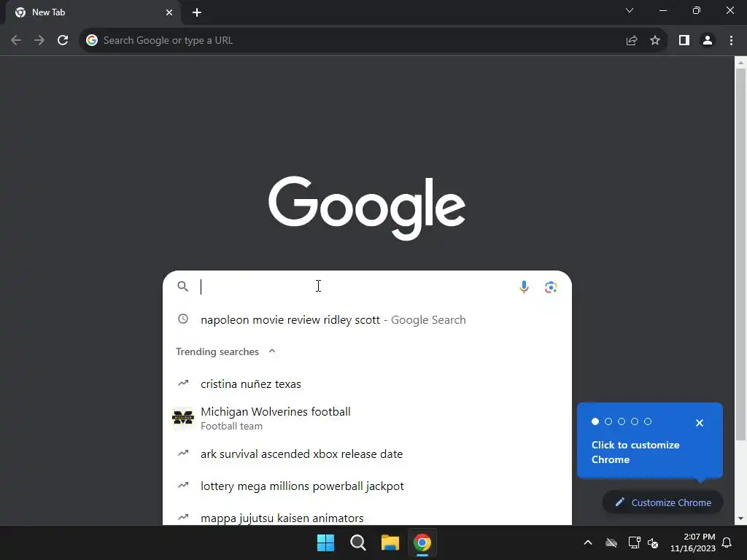747x560 pixels.
Task: Open Windows taskbar search
Action: pos(357,542)
